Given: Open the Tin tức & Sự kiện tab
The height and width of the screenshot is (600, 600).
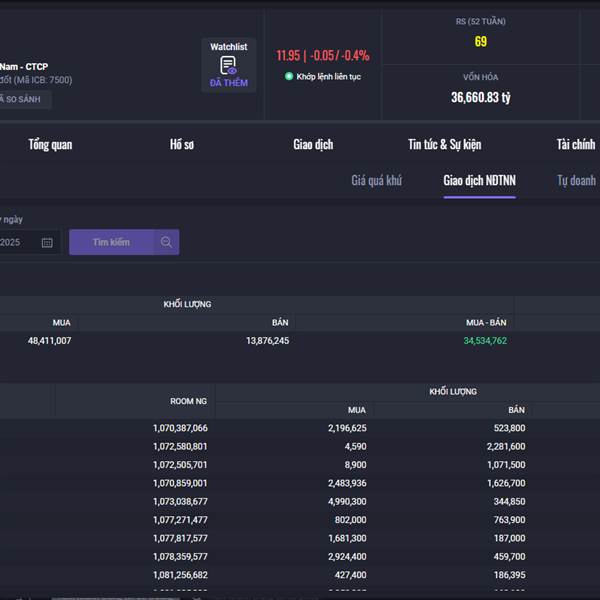Looking at the screenshot, I should coord(444,144).
